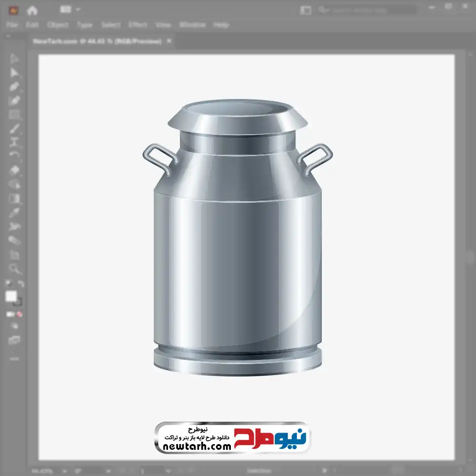
Task: Open the File menu
Action: click(x=12, y=25)
